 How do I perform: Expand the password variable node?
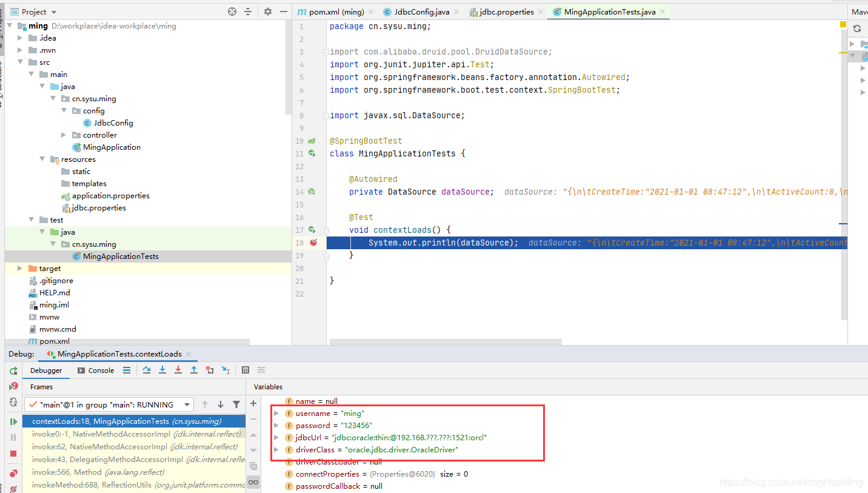[x=276, y=426]
